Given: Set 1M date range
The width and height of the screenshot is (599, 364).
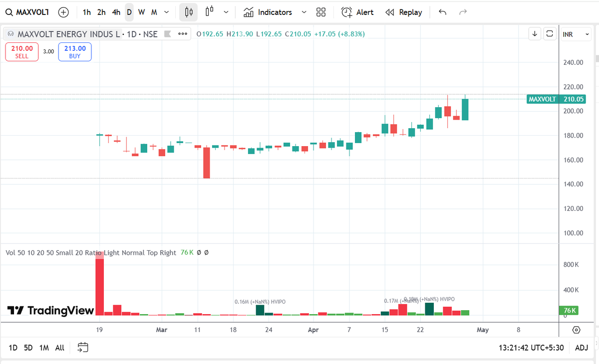Looking at the screenshot, I should 44,348.
